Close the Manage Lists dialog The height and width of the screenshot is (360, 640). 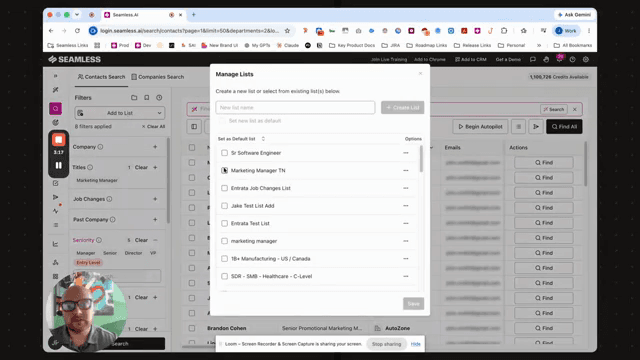coord(420,73)
